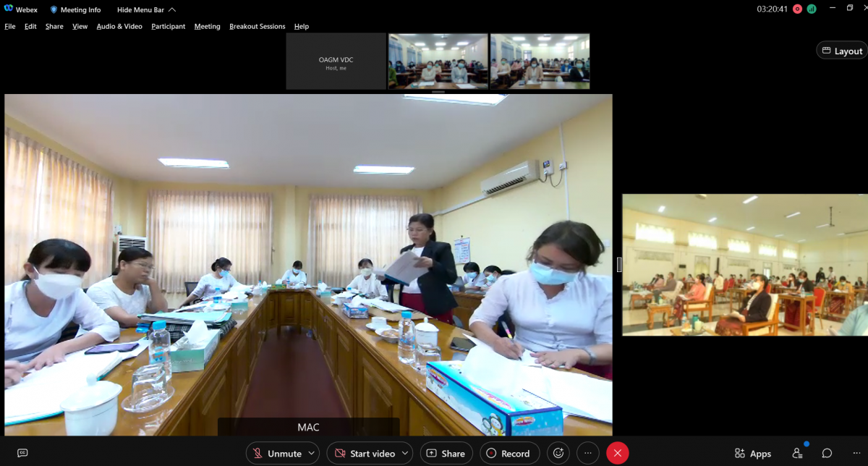Expand video options arrow next to Start video
Image resolution: width=868 pixels, height=466 pixels.
(x=405, y=453)
